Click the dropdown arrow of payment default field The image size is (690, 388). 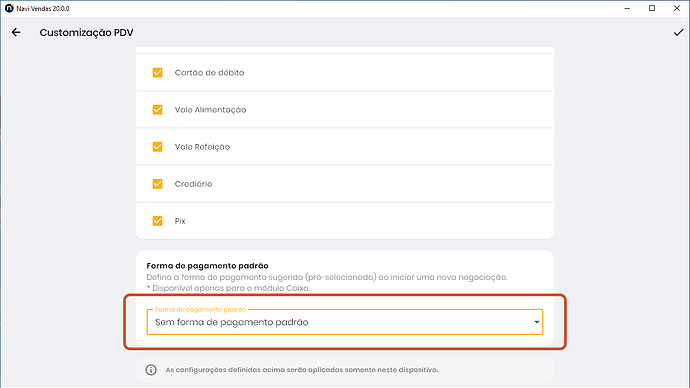pos(537,322)
